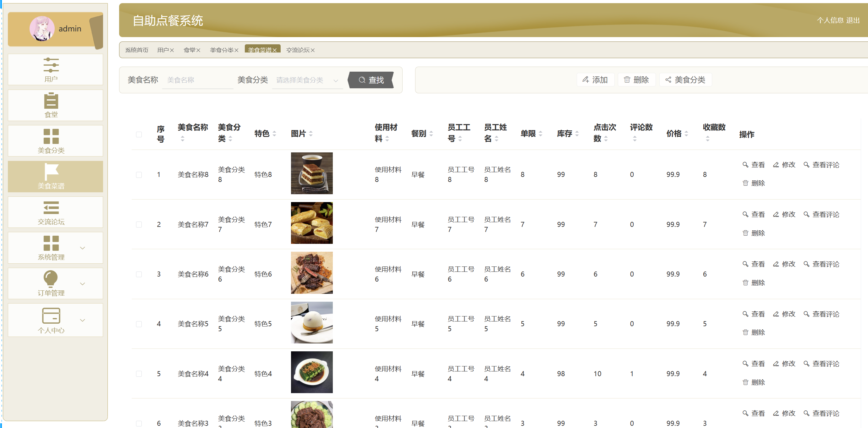Click the 食堂 clipboard icon in sidebar

coord(51,101)
